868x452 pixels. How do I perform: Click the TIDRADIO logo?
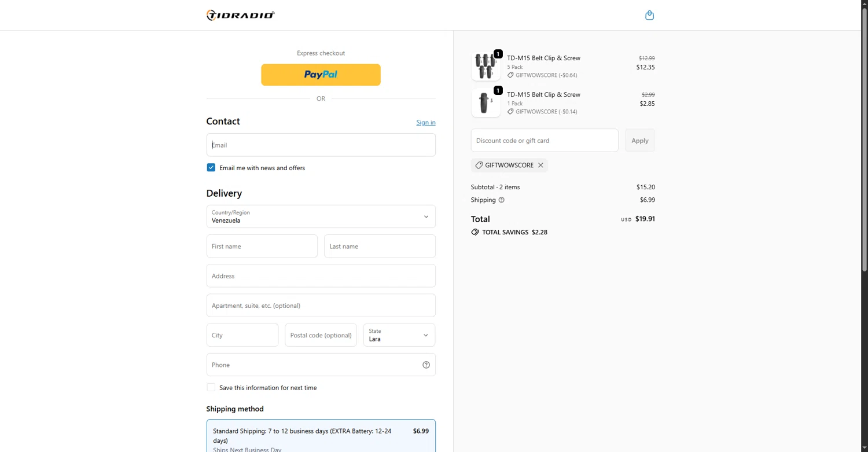point(240,15)
